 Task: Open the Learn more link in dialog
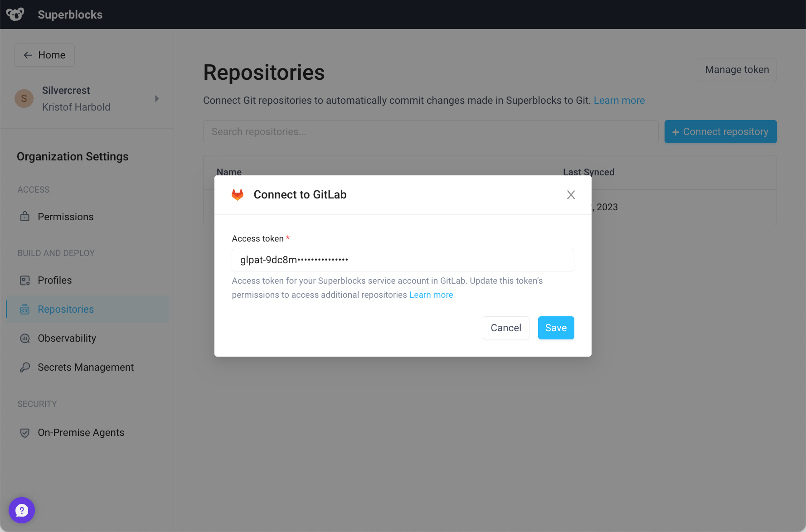(431, 295)
